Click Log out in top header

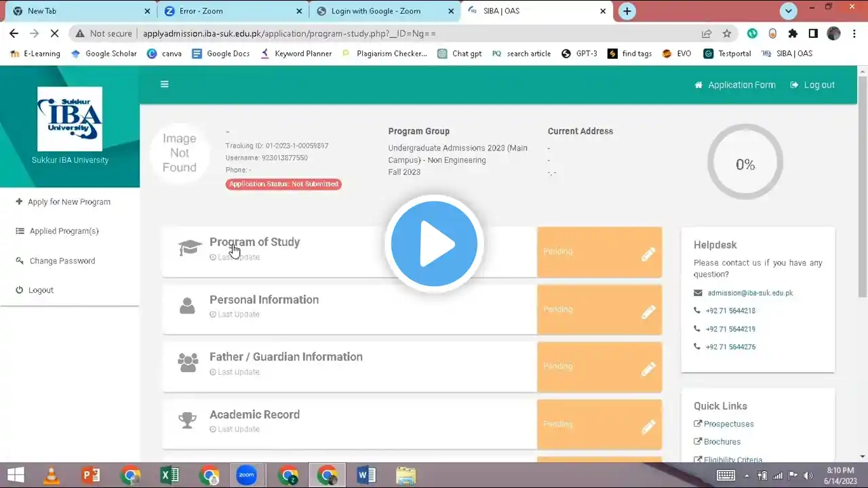812,85
